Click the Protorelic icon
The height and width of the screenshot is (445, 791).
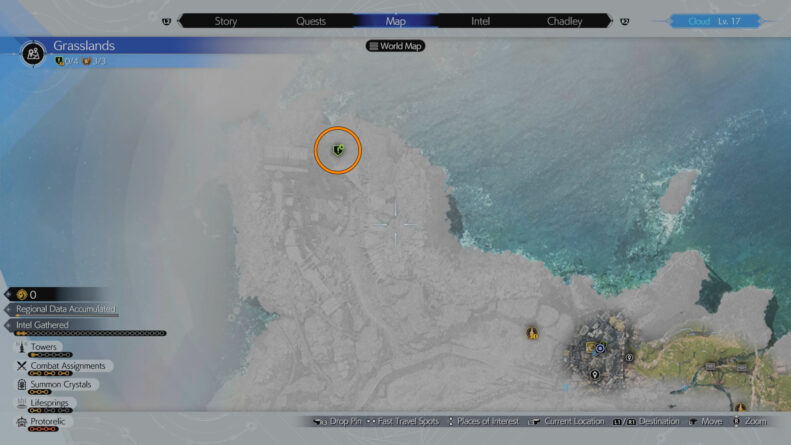click(x=21, y=422)
